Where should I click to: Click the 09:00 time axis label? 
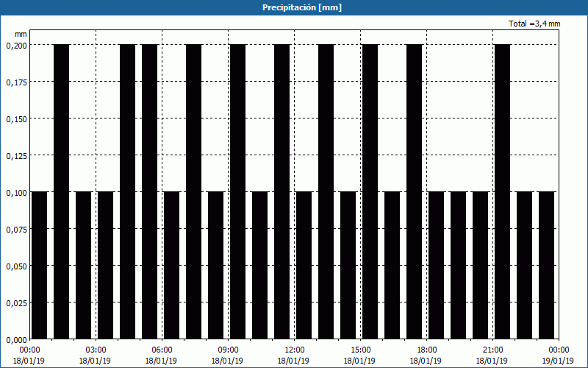[228, 350]
